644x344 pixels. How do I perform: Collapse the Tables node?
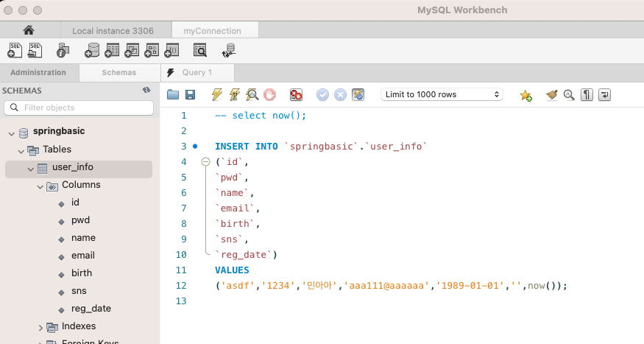coord(21,151)
